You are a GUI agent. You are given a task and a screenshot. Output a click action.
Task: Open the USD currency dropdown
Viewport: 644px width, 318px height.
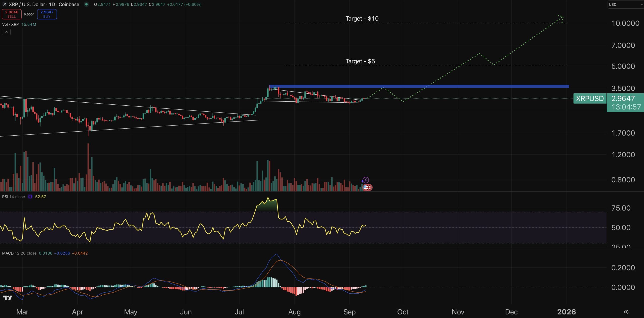(625, 5)
